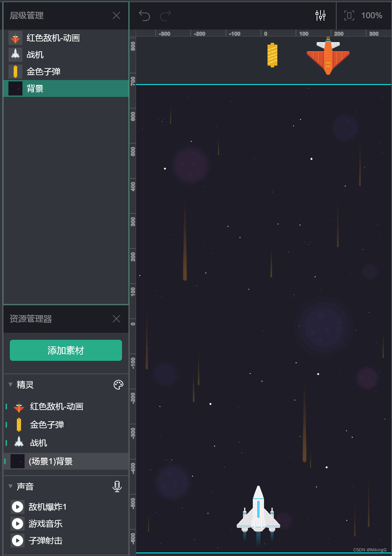Click the microphone record sound icon
This screenshot has width=392, height=556.
pos(117,486)
